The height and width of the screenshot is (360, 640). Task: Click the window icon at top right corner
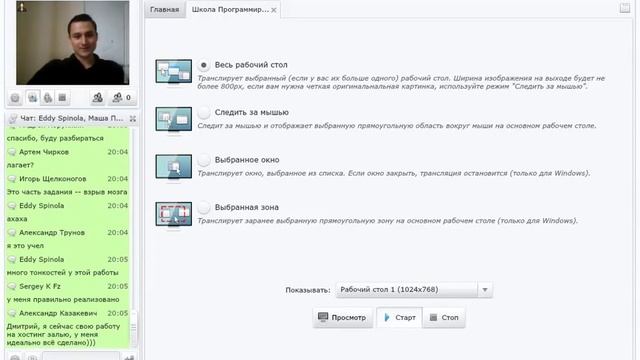624,8
